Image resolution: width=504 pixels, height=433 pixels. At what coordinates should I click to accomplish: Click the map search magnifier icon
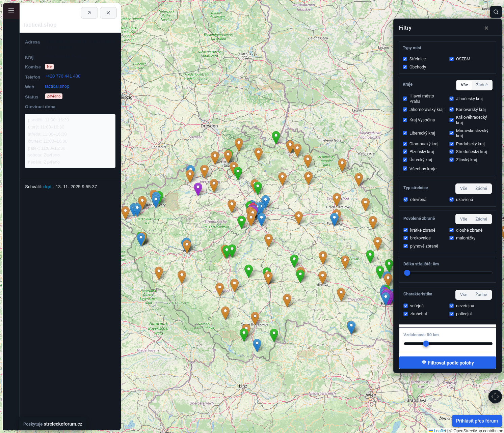[496, 12]
